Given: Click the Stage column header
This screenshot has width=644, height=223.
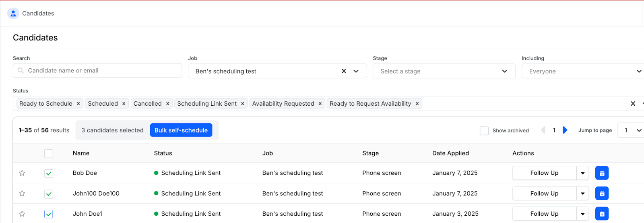Looking at the screenshot, I should click(370, 153).
